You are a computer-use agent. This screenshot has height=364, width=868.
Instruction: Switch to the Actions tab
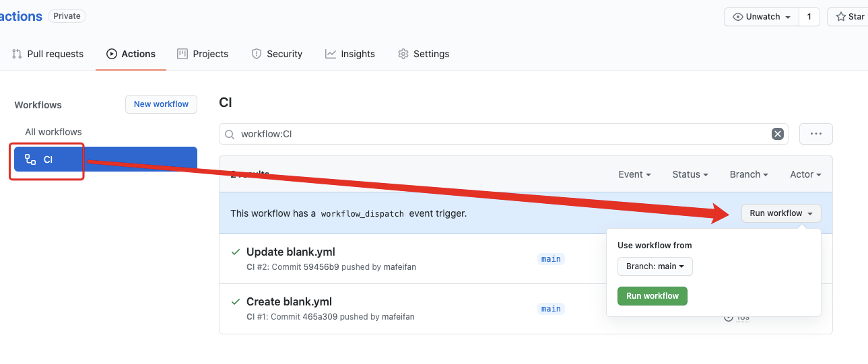point(131,54)
